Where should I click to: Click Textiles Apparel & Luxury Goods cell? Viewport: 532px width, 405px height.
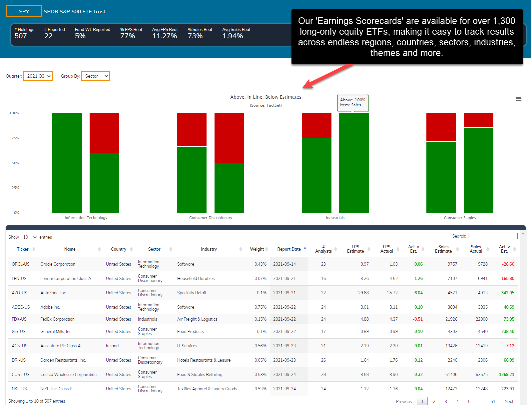pos(207,389)
